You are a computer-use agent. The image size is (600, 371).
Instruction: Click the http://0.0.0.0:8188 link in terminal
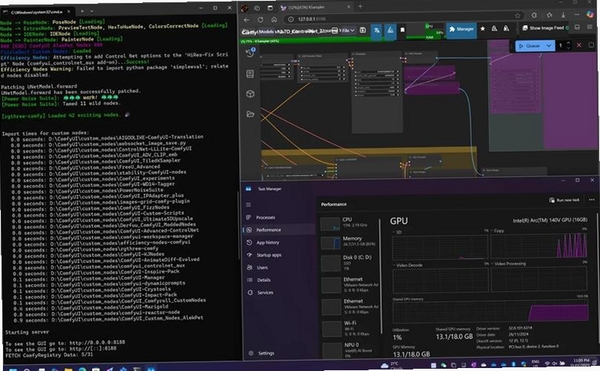pos(97,342)
